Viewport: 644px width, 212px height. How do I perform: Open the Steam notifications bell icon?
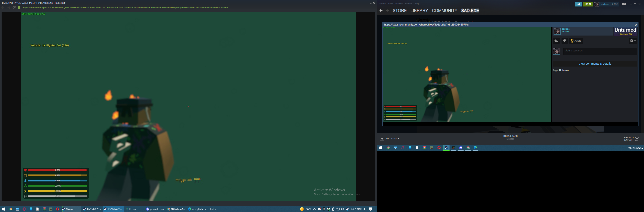[578, 4]
